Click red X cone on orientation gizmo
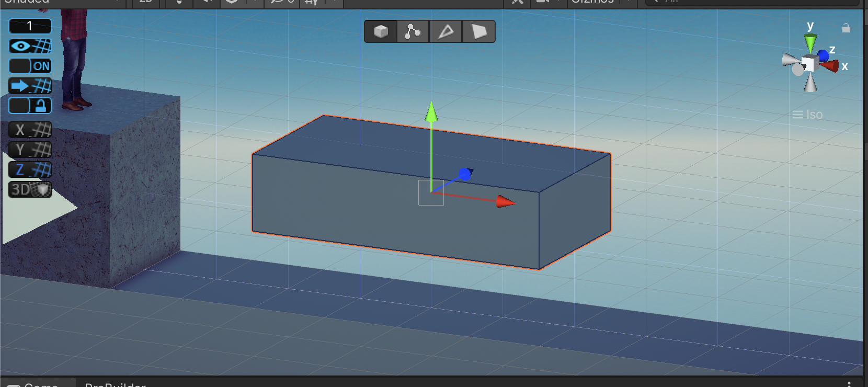Image resolution: width=868 pixels, height=387 pixels. pos(830,66)
